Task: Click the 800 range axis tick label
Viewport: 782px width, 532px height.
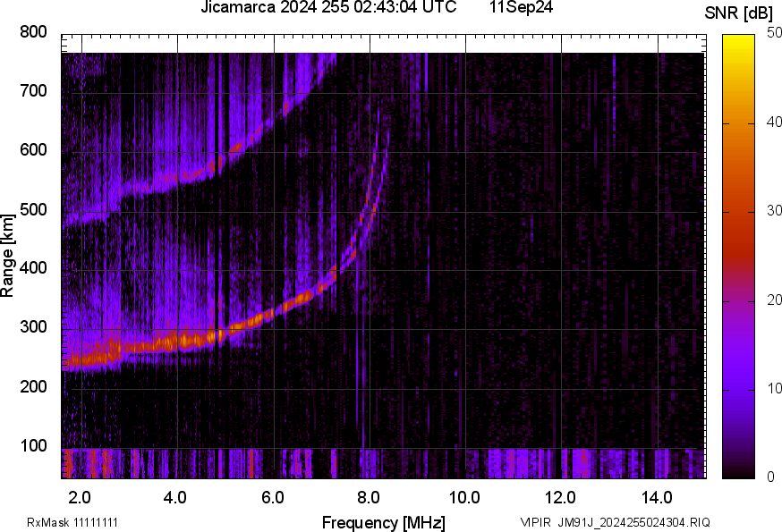Action: 33,33
